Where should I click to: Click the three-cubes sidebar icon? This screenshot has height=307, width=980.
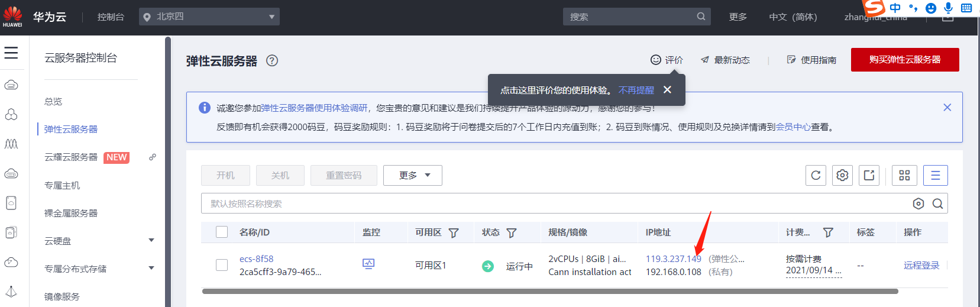(11, 114)
